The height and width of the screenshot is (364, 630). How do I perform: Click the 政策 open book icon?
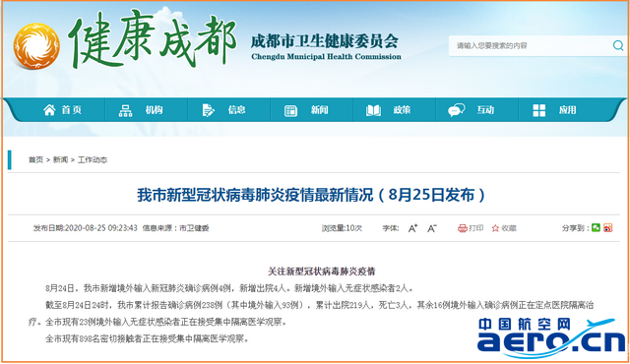373,110
